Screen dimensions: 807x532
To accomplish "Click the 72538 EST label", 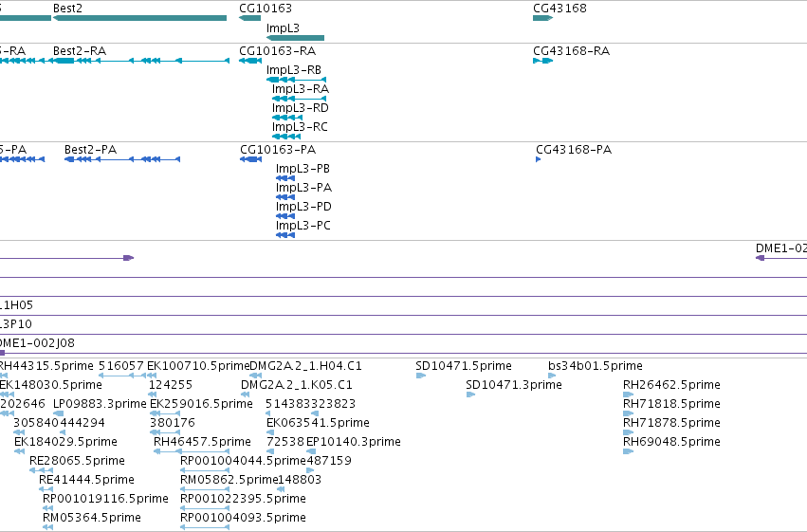I will pos(285,442).
